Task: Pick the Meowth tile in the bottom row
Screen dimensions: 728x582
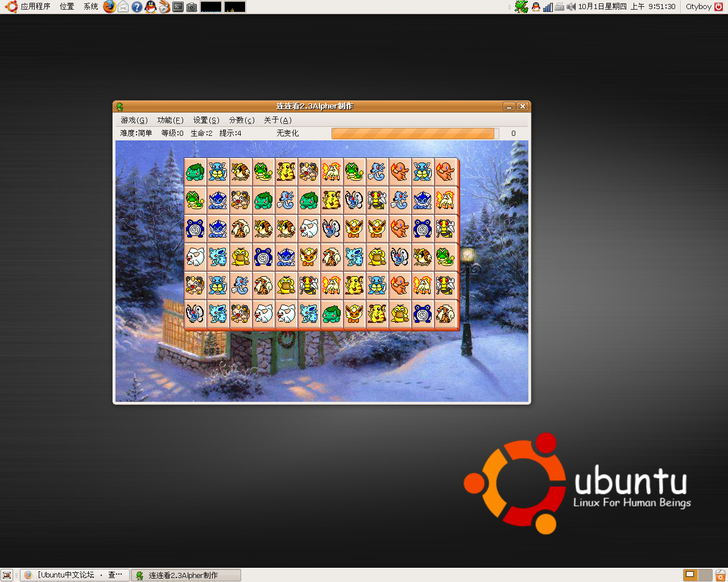Action: tap(241, 313)
